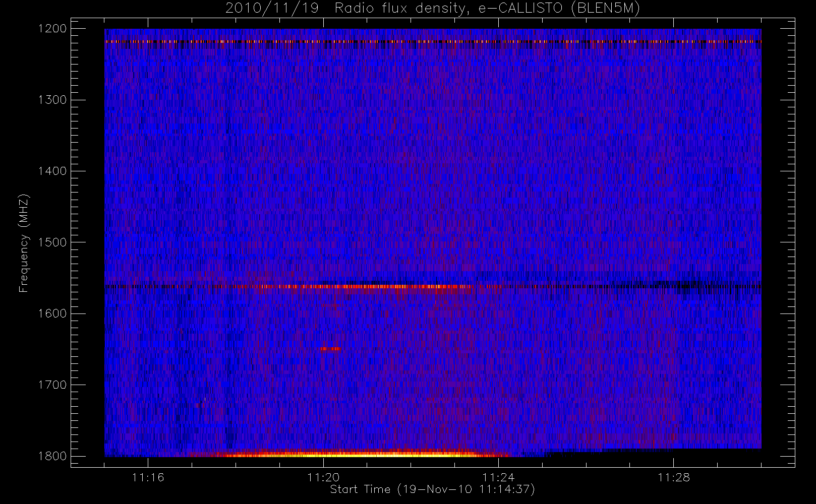Click the 11:16 time axis label

148,477
